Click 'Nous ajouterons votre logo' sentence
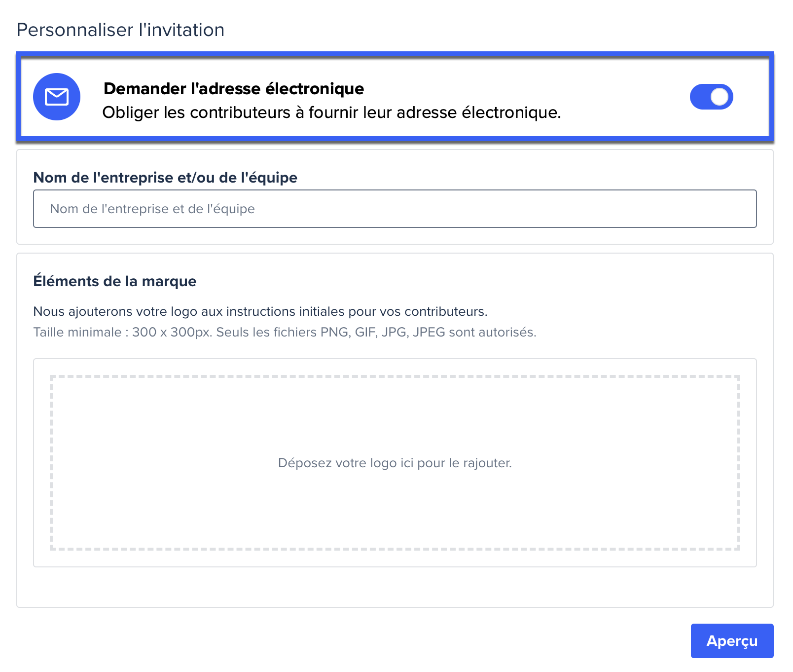The height and width of the screenshot is (672, 793). point(260,312)
